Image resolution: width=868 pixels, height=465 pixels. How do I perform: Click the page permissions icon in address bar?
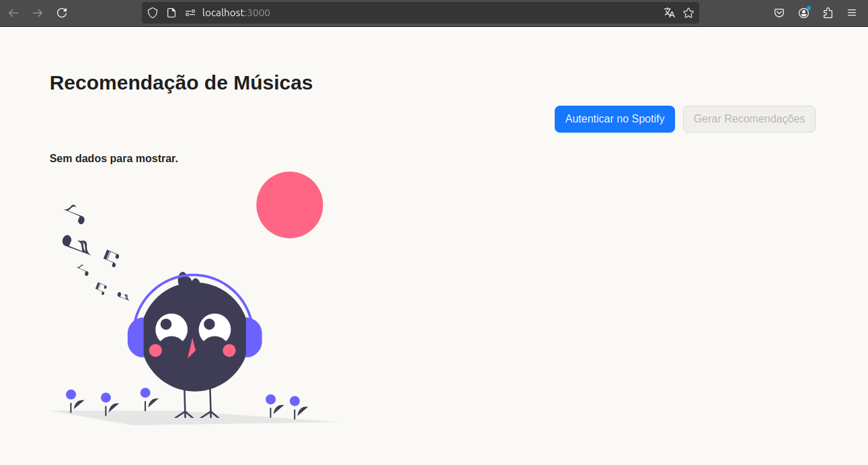[x=170, y=12]
